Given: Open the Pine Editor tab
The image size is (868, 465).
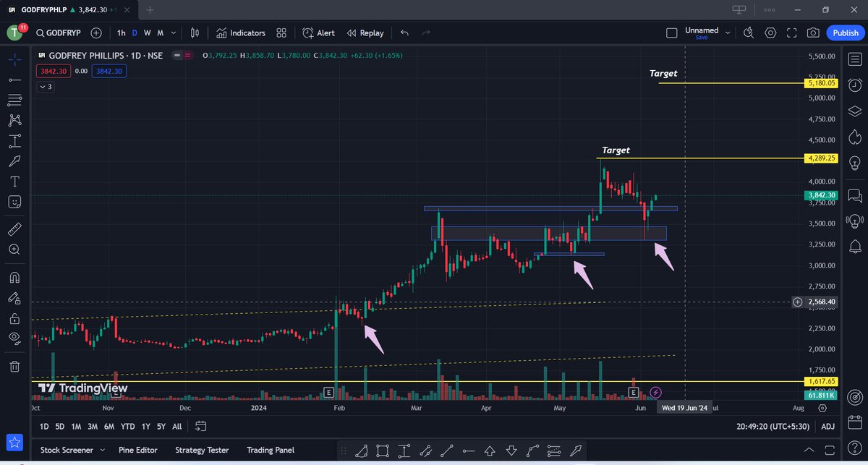Looking at the screenshot, I should coord(137,450).
